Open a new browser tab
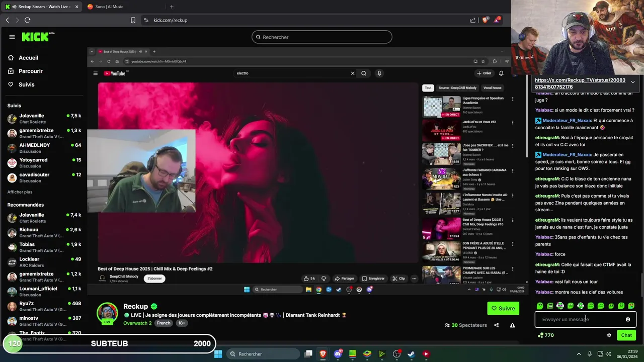 [172, 7]
